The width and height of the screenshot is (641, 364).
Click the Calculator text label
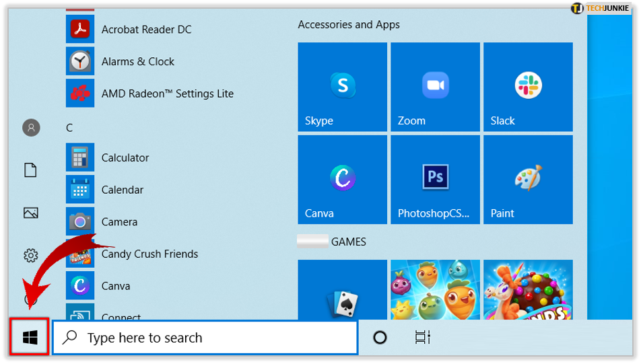coord(125,157)
